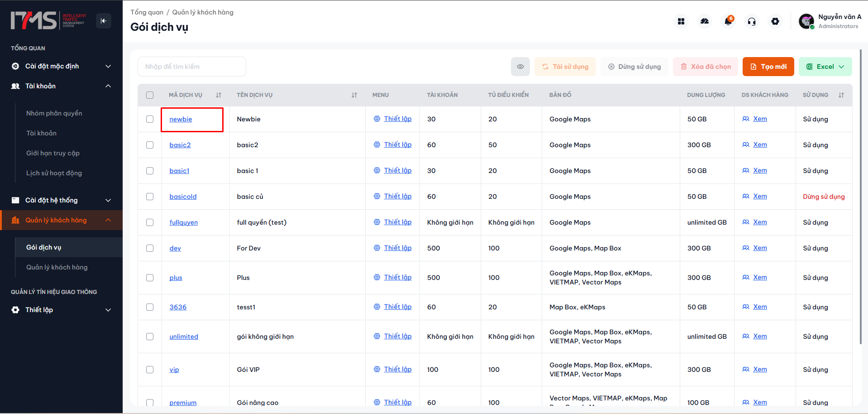The width and height of the screenshot is (868, 414).
Task: Sort by Sử dụng column
Action: [x=841, y=95]
